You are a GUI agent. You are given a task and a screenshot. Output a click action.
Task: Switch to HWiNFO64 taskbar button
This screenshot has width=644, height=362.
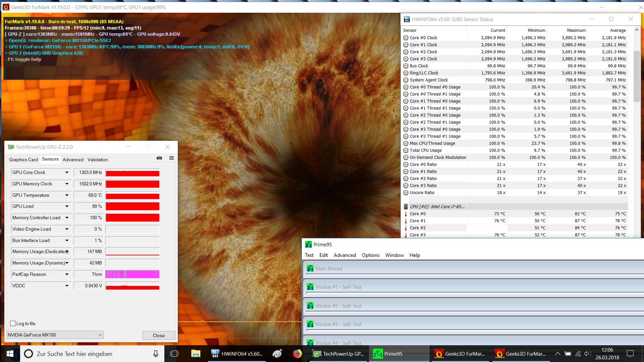pos(237,354)
